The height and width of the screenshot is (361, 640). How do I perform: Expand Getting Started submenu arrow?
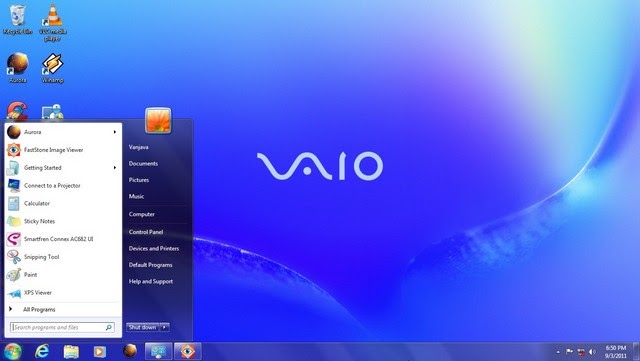pyautogui.click(x=115, y=168)
